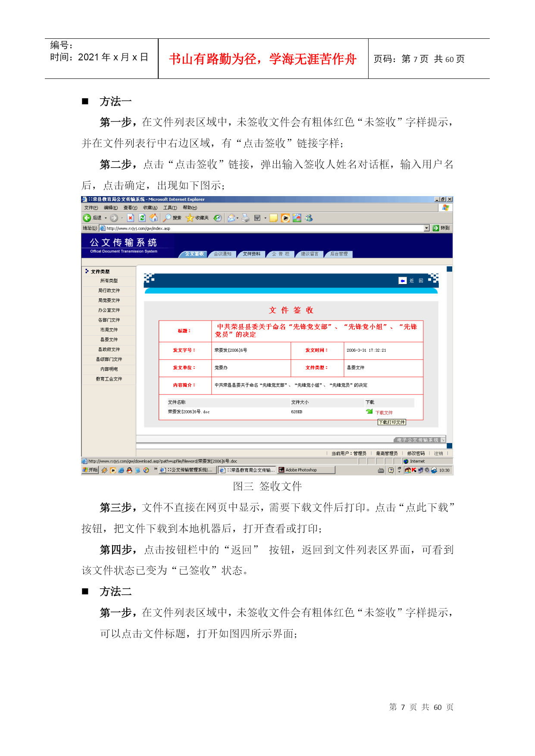Select 局行政文件 in the sidebar

pyautogui.click(x=109, y=291)
